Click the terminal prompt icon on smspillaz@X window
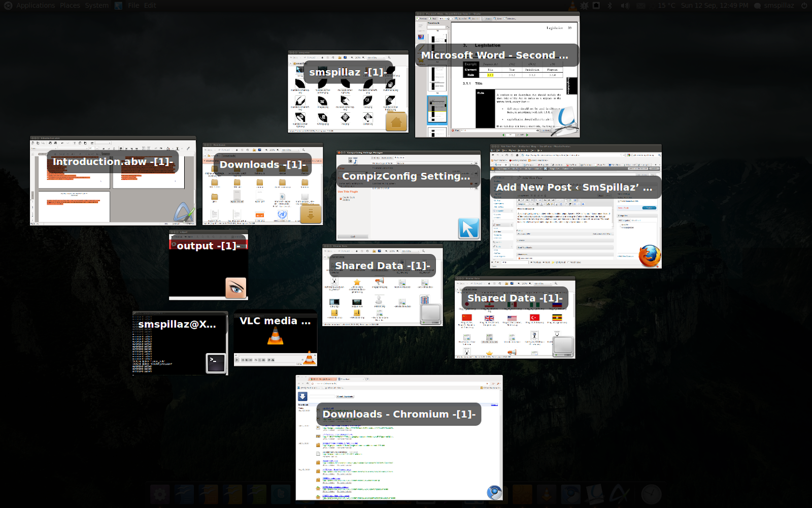The image size is (812, 508). pyautogui.click(x=216, y=363)
